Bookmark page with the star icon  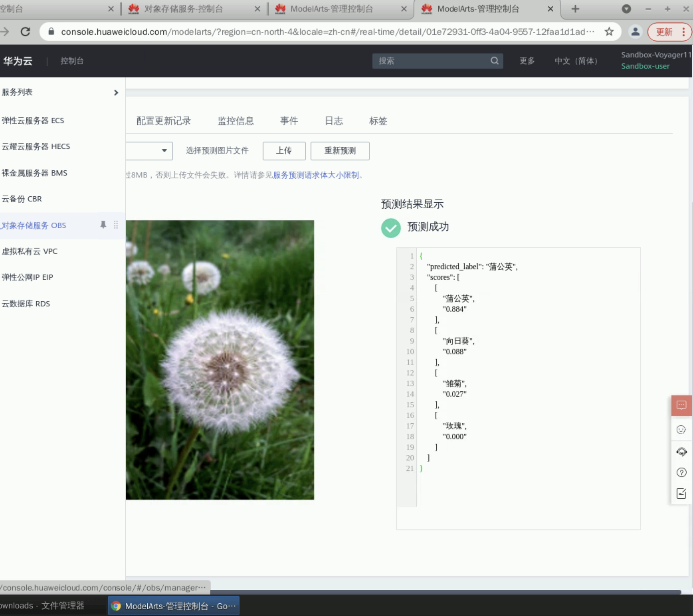(609, 32)
